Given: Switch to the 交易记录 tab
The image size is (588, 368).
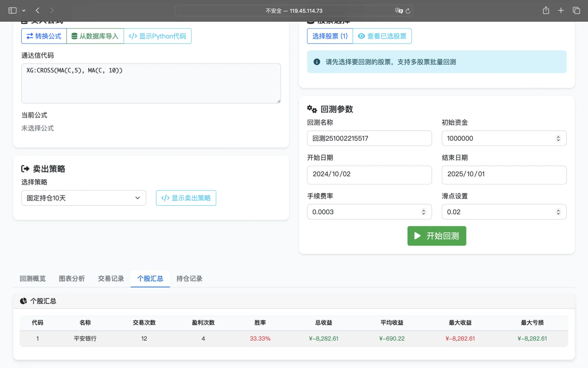Looking at the screenshot, I should click(x=111, y=278).
